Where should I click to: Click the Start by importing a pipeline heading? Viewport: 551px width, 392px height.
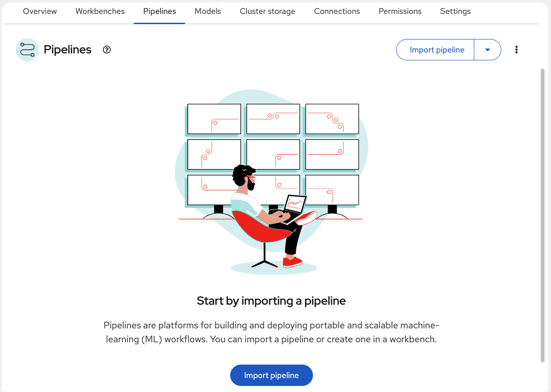271,301
